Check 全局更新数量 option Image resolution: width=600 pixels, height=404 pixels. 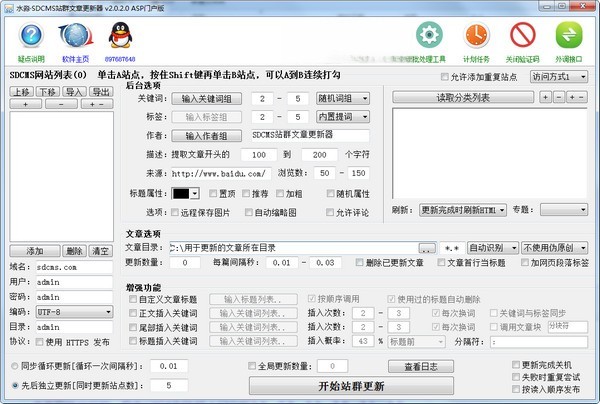click(252, 366)
